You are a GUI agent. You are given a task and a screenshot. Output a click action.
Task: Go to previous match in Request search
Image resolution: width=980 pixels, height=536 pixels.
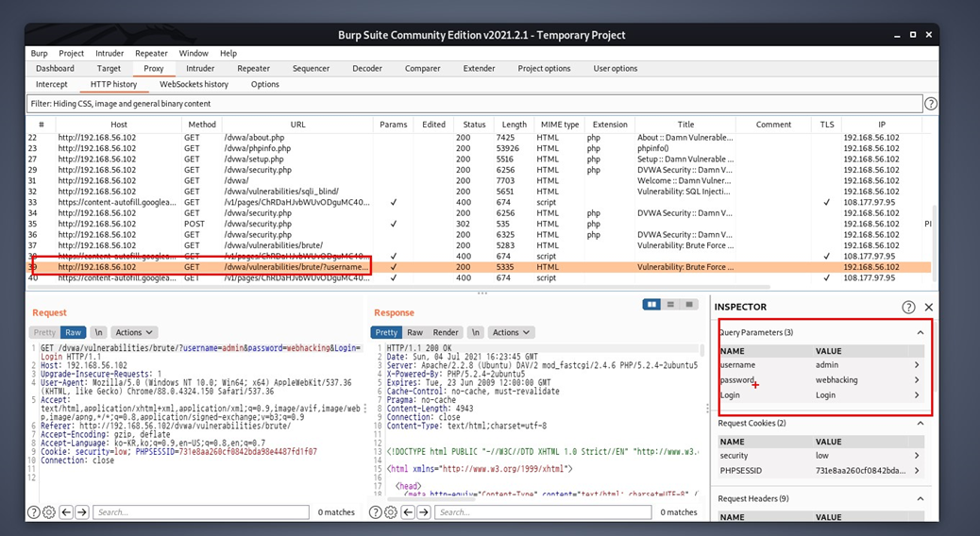coord(66,512)
